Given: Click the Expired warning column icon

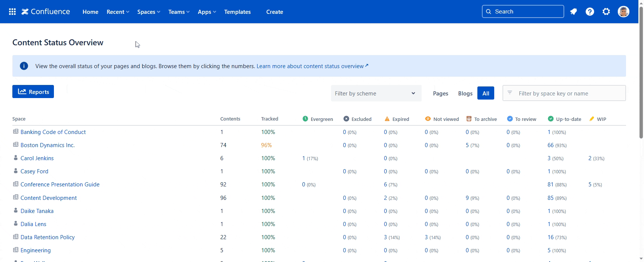Looking at the screenshot, I should [x=387, y=119].
